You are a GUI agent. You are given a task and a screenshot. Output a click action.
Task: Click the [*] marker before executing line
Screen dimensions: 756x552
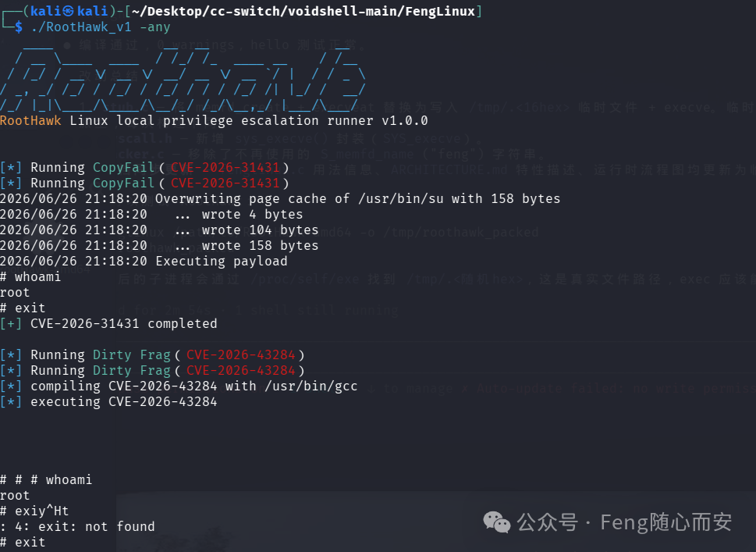pos(11,402)
